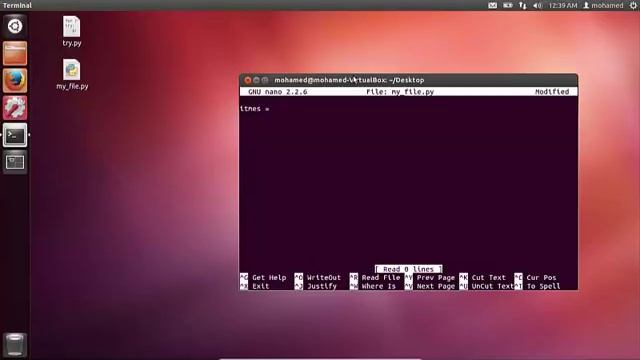Click the 'Prev Page' shortcut label
This screenshot has height=360, width=640.
pyautogui.click(x=436, y=278)
